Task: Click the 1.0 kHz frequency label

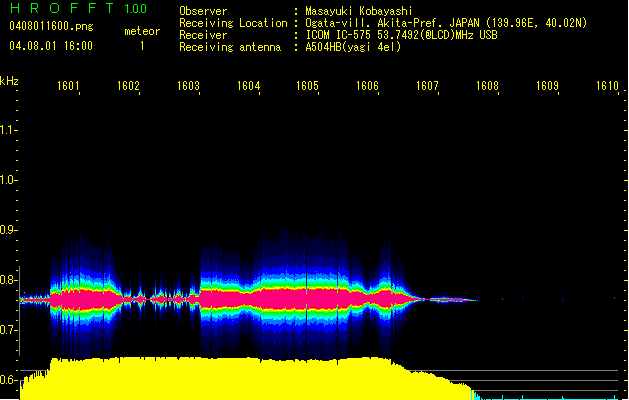Action: 7,180
